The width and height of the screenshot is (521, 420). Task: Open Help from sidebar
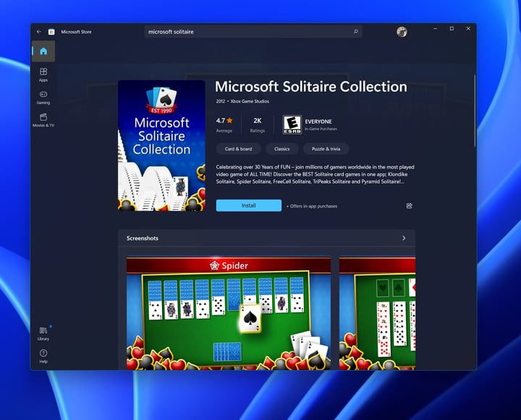point(43,356)
